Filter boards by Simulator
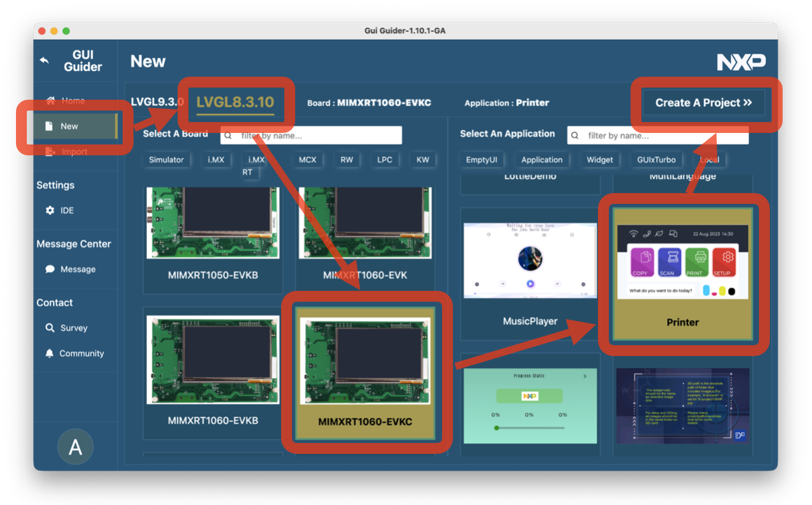 click(x=166, y=160)
